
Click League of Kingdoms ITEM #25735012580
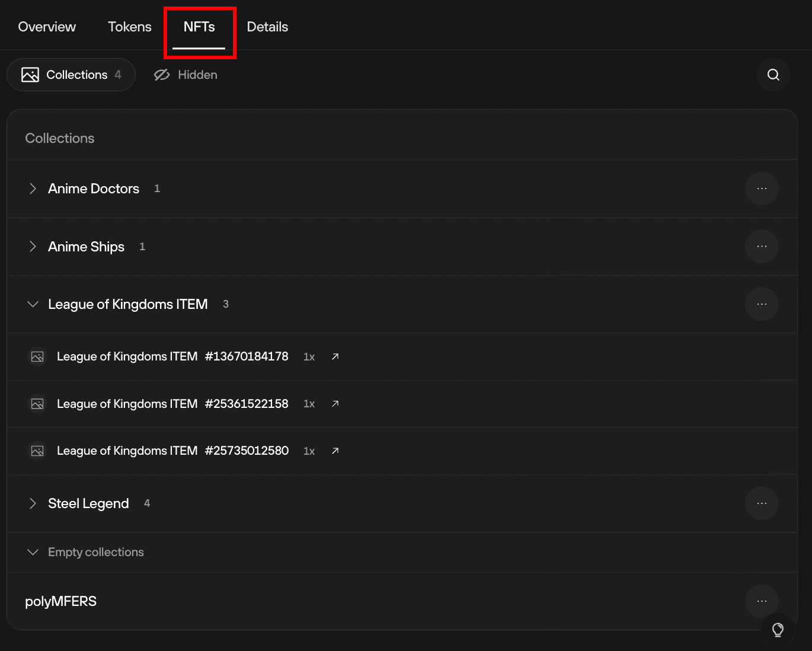172,451
